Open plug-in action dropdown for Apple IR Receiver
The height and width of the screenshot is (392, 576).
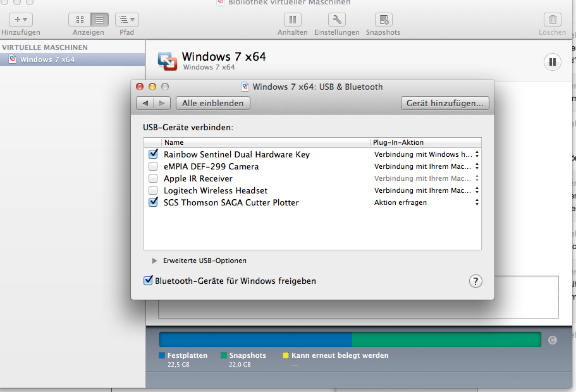point(426,178)
